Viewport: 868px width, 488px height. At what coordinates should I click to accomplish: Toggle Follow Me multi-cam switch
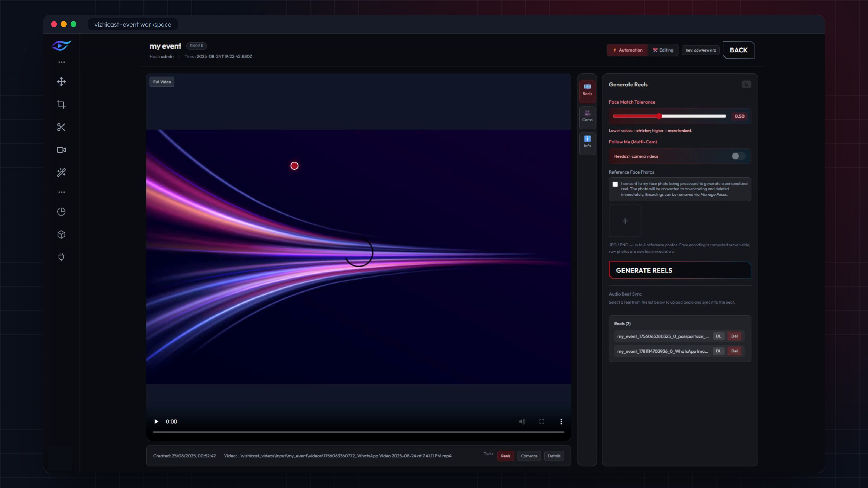739,156
